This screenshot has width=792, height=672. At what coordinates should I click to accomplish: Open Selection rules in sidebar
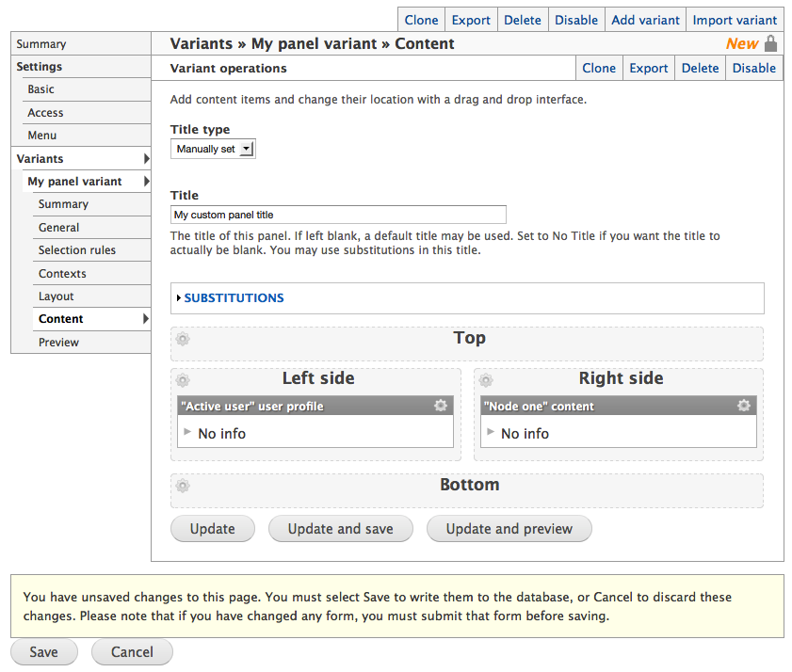pyautogui.click(x=92, y=250)
